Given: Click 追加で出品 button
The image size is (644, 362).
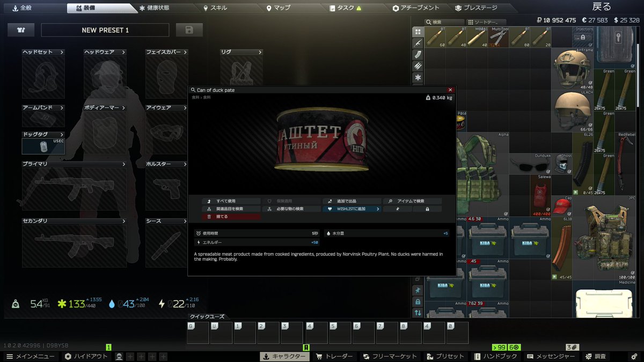Looking at the screenshot, I should pos(352,201).
